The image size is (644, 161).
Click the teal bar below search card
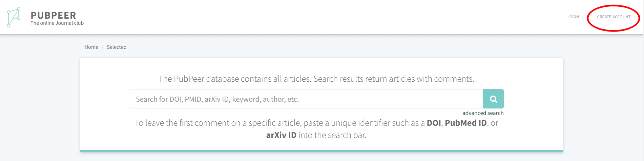(x=321, y=150)
